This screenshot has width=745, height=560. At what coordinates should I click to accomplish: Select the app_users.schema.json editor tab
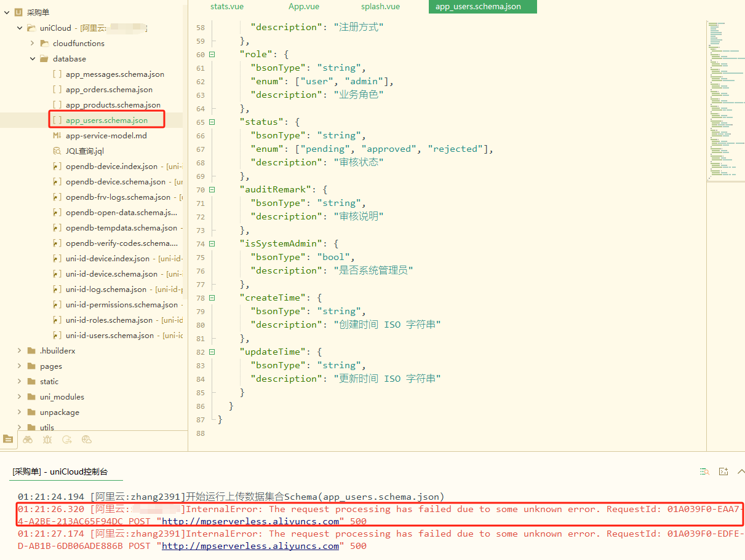tap(482, 6)
